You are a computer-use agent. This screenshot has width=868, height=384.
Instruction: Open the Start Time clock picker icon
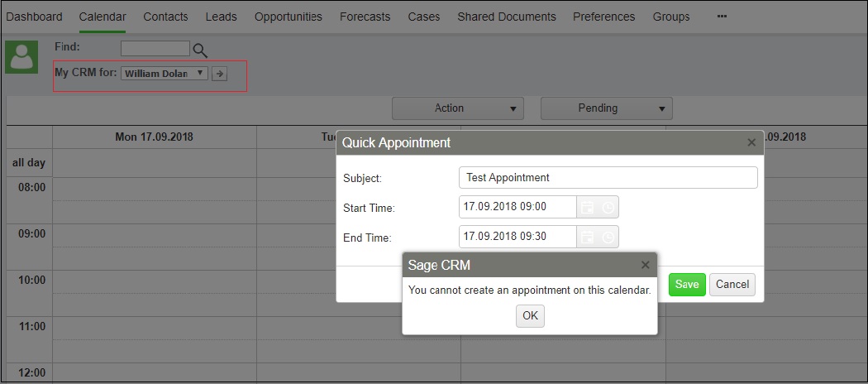point(608,207)
